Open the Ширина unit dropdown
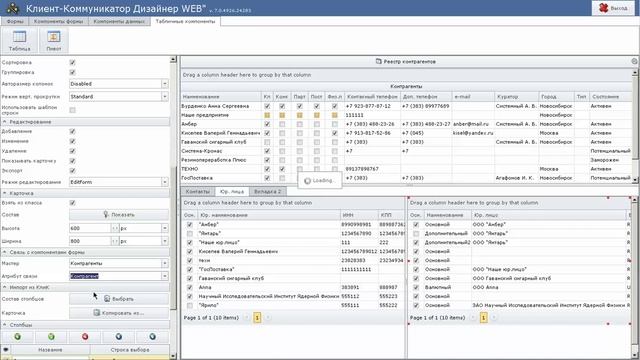Screen dimensions: 640x360 164,241
